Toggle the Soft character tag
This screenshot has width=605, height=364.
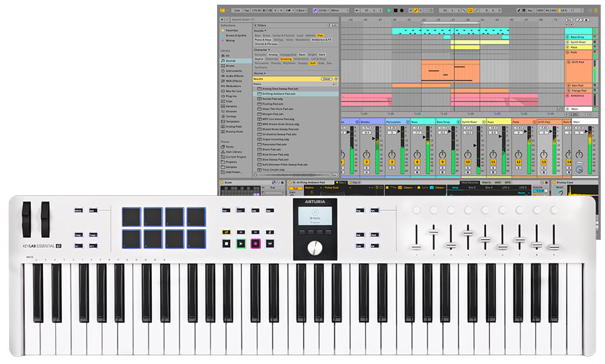[x=313, y=63]
